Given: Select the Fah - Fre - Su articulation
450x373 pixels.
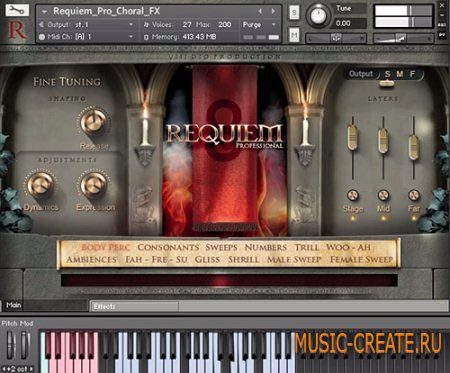Looking at the screenshot, I should pos(156,259).
